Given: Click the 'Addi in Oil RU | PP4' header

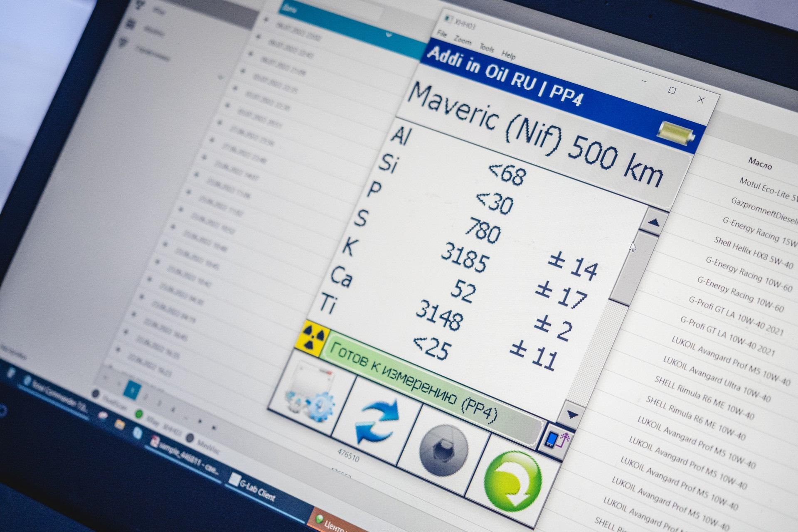Looking at the screenshot, I should coord(505,76).
